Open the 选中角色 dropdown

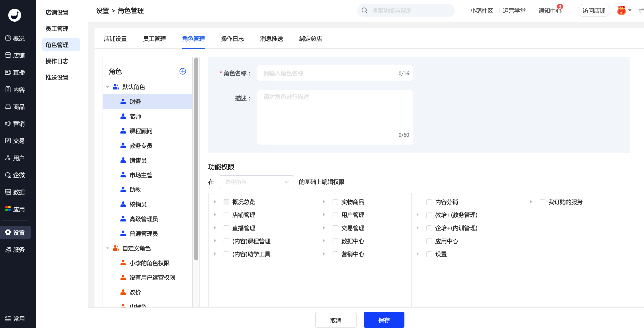[256, 182]
